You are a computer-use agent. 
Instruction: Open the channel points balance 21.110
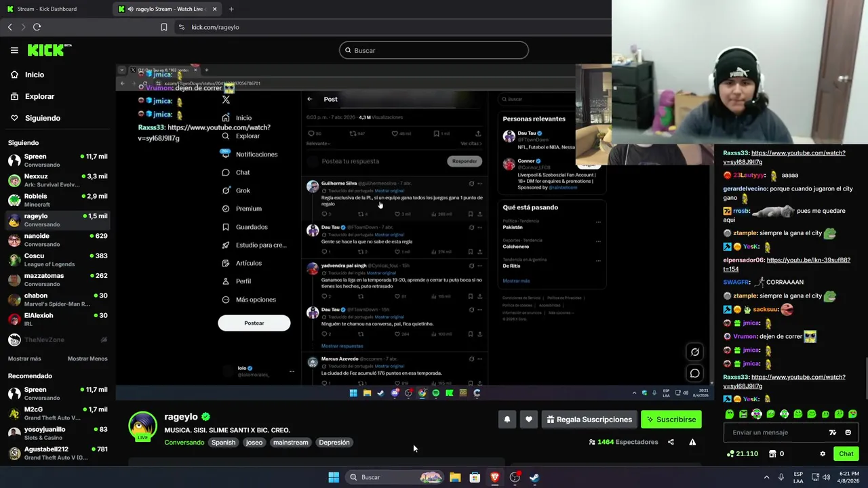tap(743, 454)
